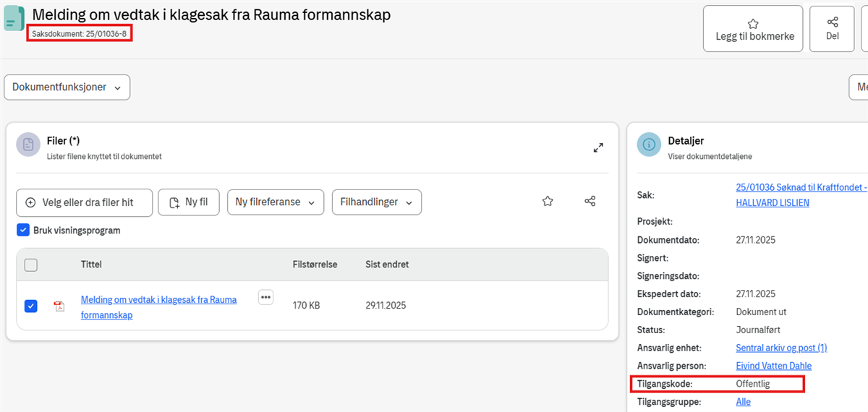Image resolution: width=868 pixels, height=412 pixels.
Task: Open the Dokumentfunksjoner dropdown
Action: tap(67, 87)
